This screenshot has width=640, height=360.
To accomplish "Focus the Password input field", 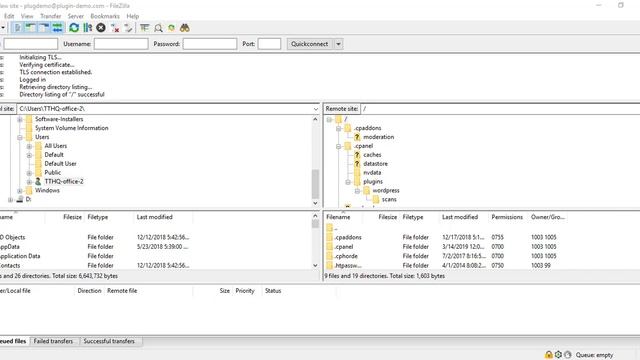I will pos(210,44).
